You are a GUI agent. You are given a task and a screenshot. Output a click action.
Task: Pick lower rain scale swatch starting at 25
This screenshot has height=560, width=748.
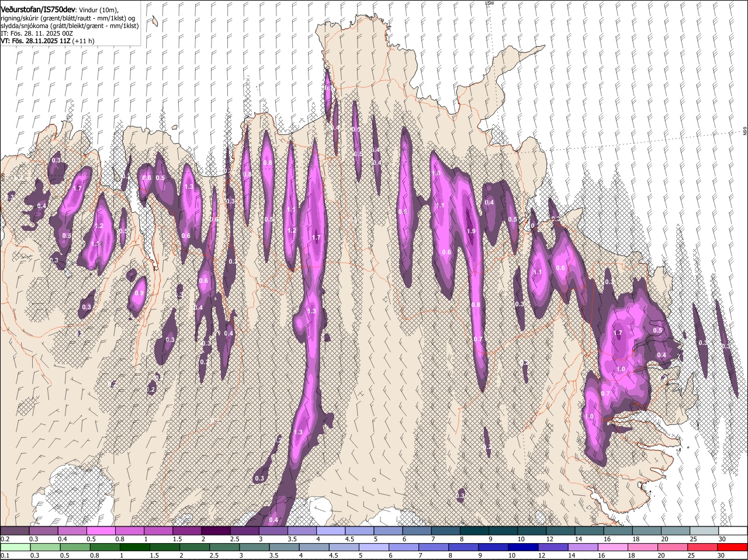tap(702, 547)
